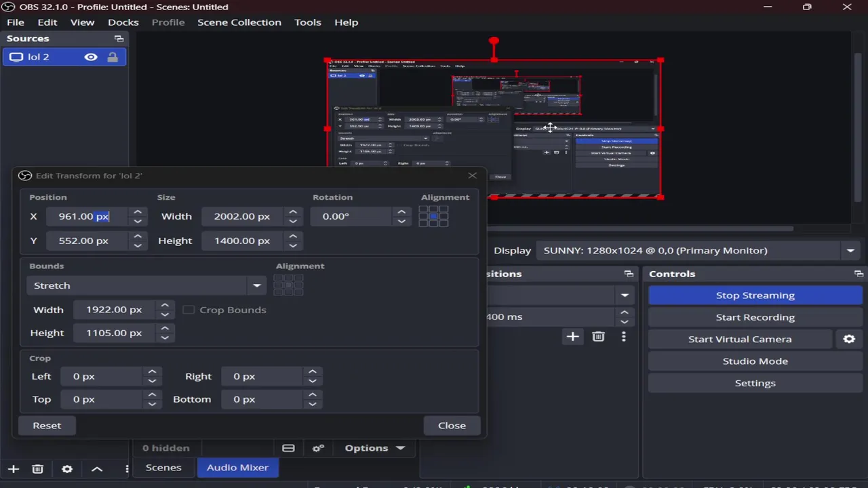Enable Crop Bounds checkbox

coord(189,310)
